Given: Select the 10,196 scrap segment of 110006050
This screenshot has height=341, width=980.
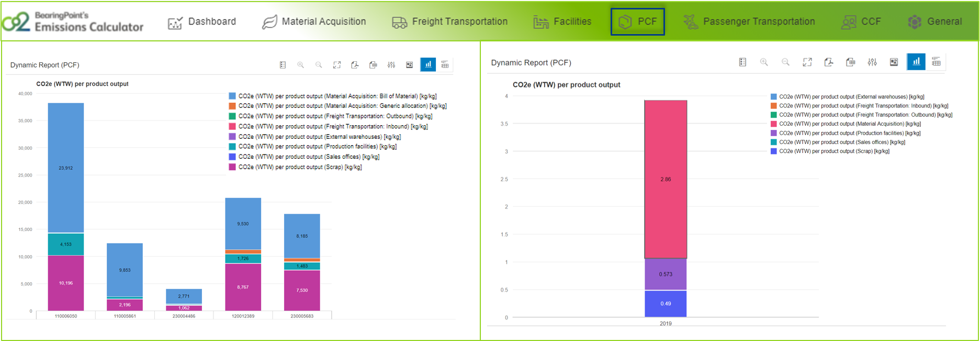Looking at the screenshot, I should coord(66,283).
